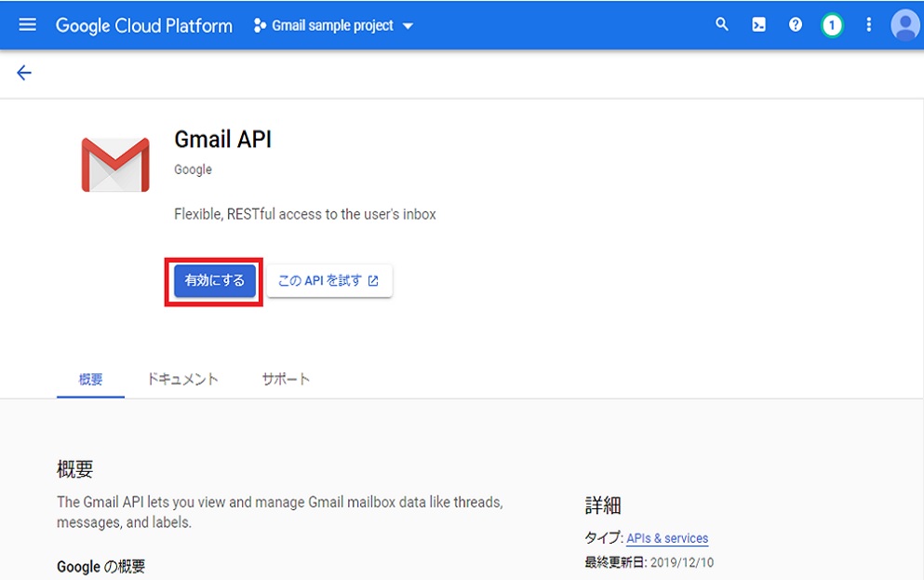Open the notifications badge showing 1
Screen dimensions: 924x580
(x=831, y=24)
